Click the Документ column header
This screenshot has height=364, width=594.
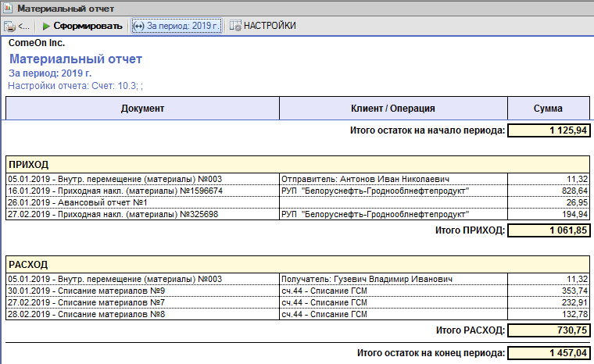click(x=142, y=109)
